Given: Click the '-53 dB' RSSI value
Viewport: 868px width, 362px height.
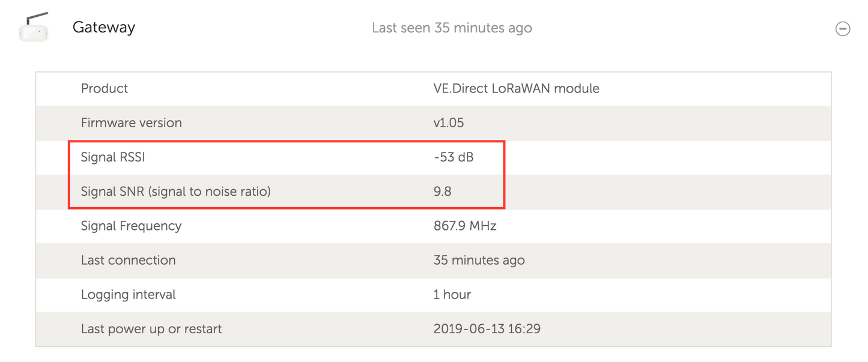Looking at the screenshot, I should (454, 157).
